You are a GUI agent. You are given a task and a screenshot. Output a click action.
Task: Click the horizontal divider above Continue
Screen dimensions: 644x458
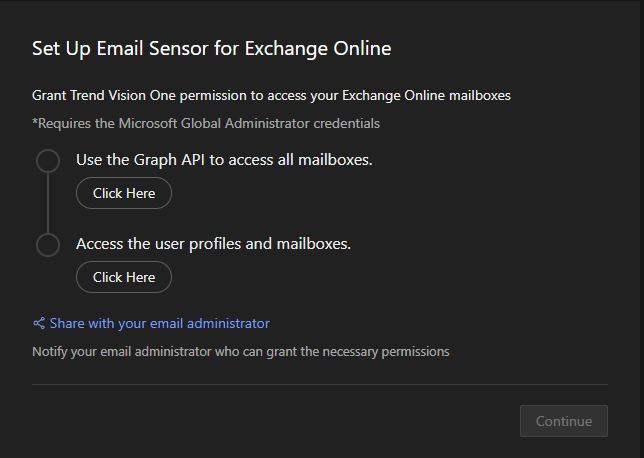[320, 384]
